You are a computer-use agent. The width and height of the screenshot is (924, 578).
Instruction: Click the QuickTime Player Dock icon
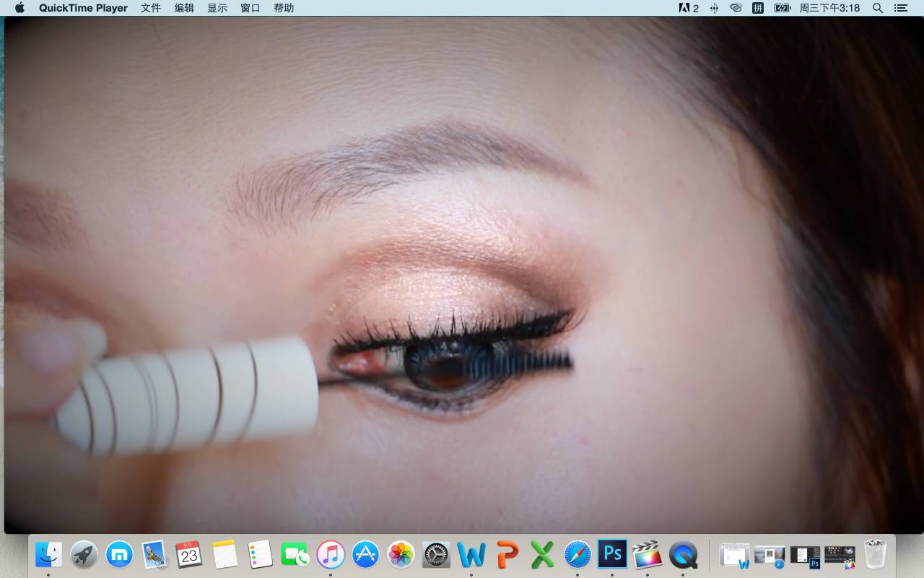(683, 555)
